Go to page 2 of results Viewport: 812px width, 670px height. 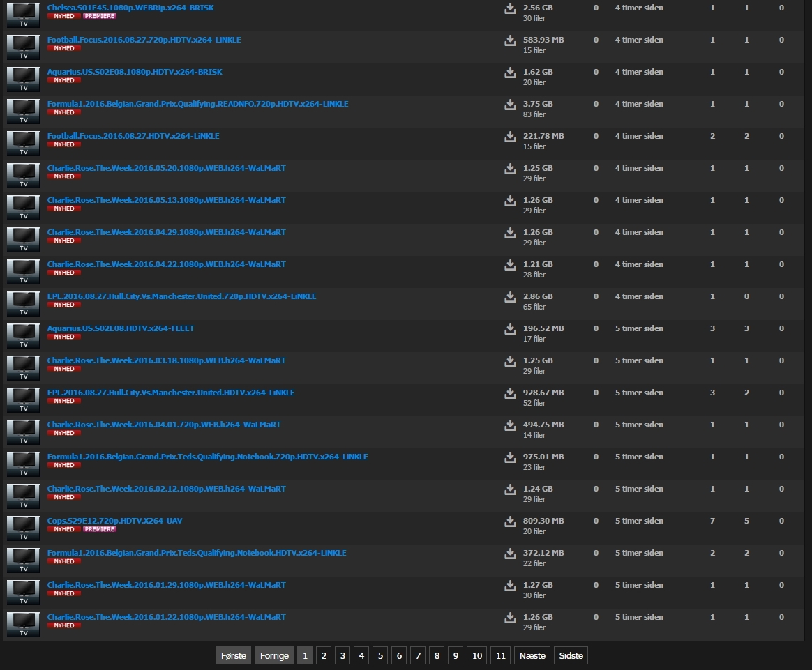(323, 656)
